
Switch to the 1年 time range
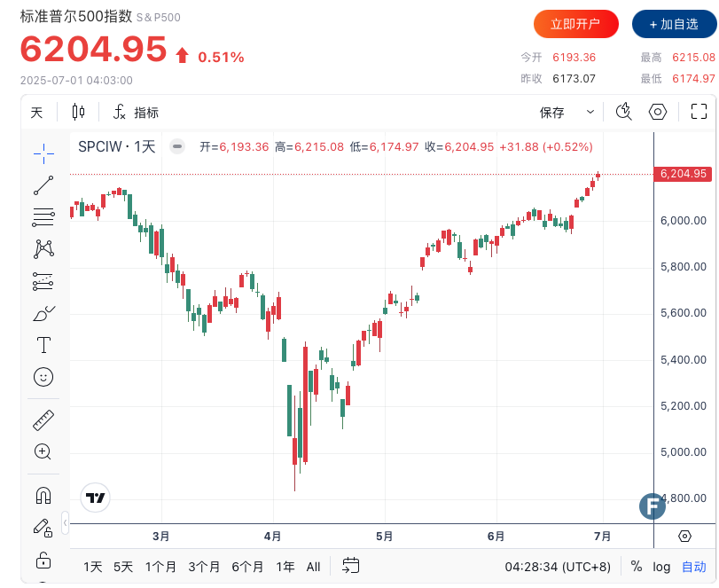285,567
